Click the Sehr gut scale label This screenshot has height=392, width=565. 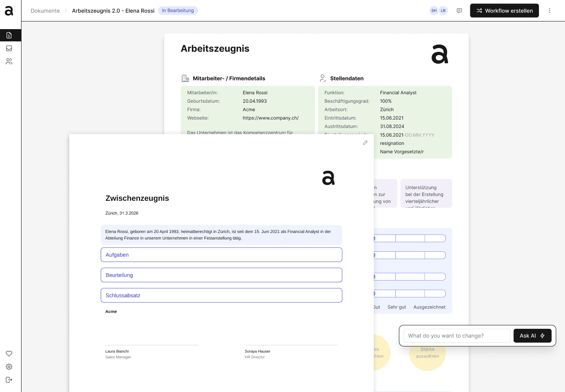click(x=397, y=307)
